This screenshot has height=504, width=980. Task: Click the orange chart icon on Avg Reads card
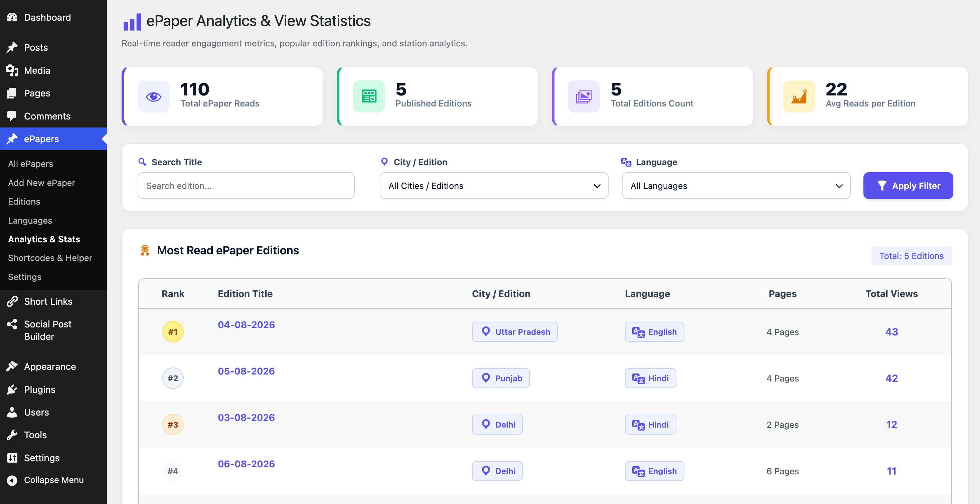[x=799, y=96]
